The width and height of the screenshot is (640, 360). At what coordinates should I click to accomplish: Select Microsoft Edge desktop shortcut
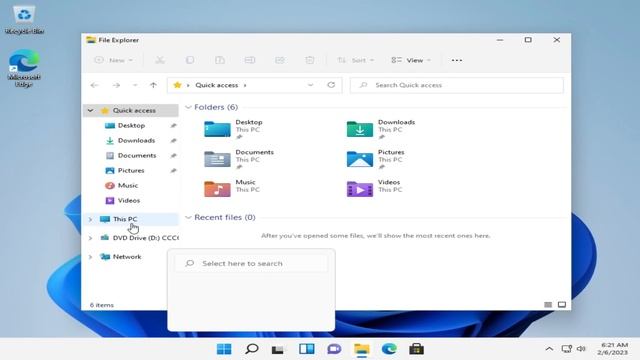point(24,68)
